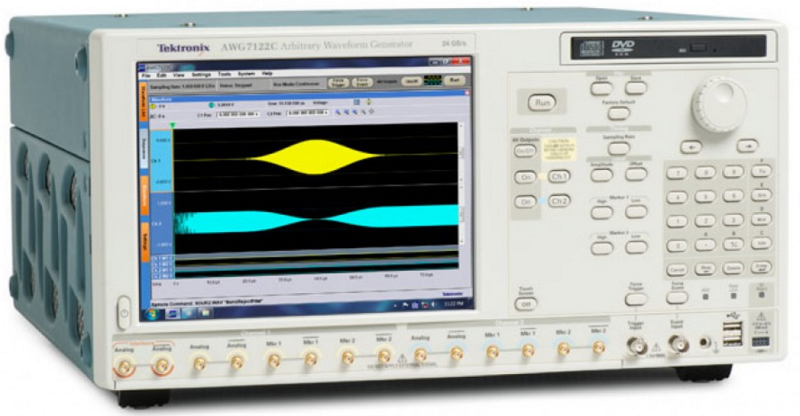Push the Offset button
800x416 pixels.
[636, 174]
